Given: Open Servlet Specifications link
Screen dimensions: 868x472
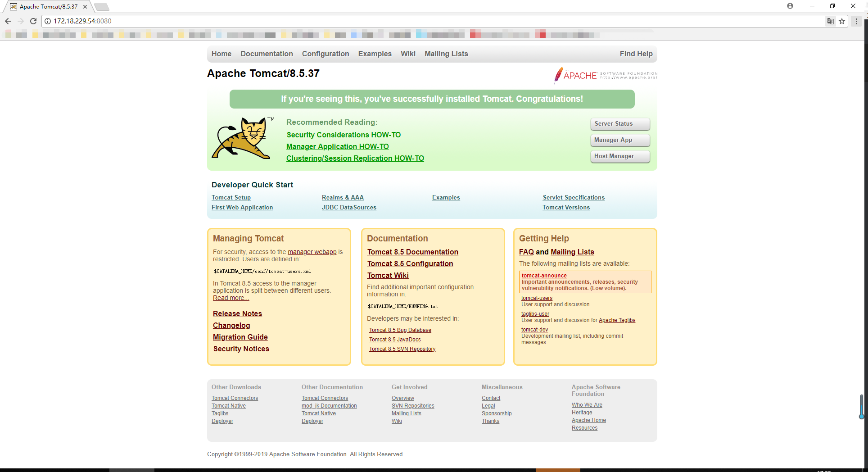Looking at the screenshot, I should tap(574, 197).
